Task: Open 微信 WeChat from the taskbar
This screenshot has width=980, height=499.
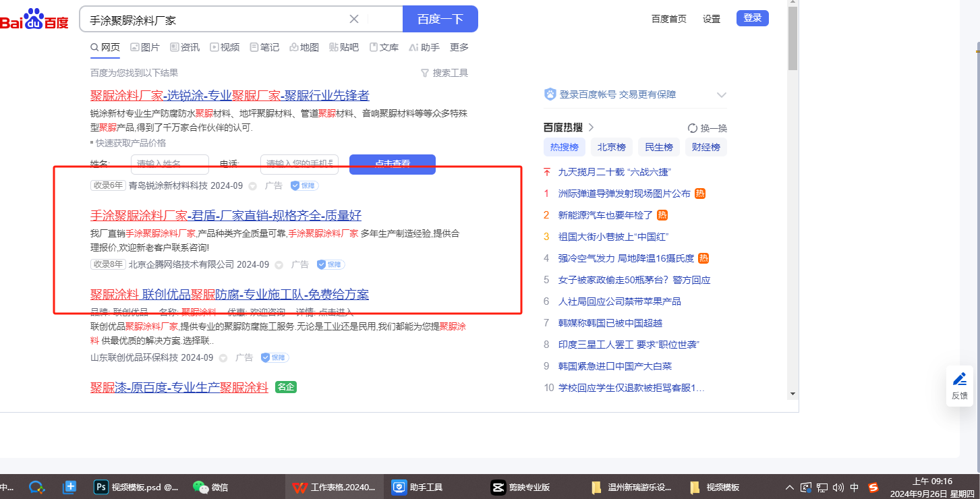Action: tap(211, 487)
